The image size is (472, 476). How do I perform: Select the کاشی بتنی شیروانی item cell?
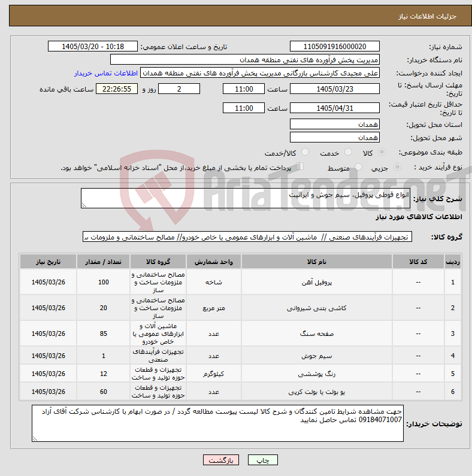coord(316,308)
